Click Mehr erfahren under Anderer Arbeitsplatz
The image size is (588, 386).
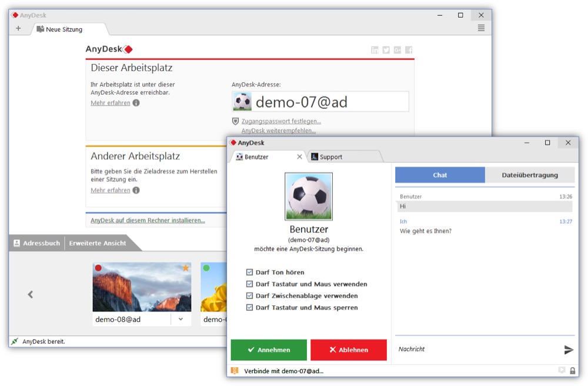pyautogui.click(x=111, y=190)
